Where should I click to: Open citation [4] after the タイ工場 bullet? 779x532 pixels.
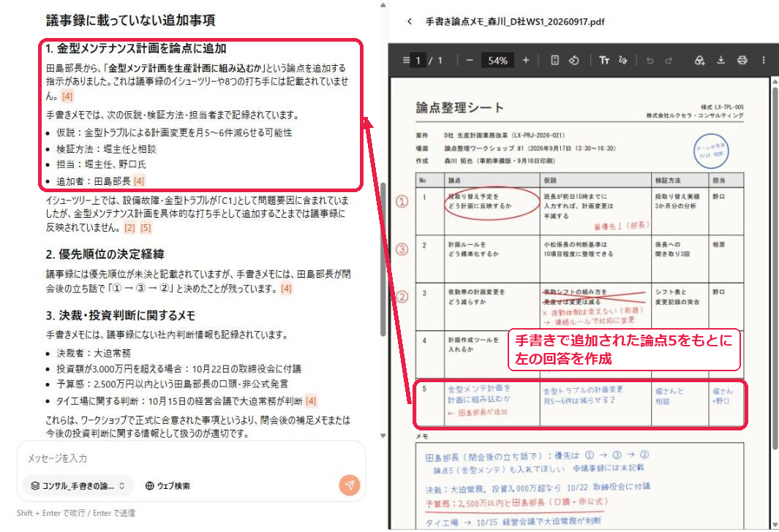click(311, 400)
